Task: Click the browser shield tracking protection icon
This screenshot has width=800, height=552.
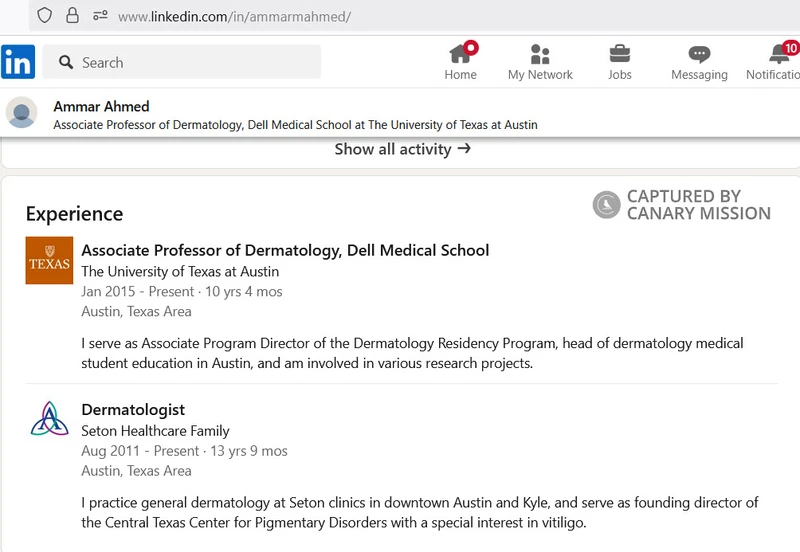Action: [44, 15]
